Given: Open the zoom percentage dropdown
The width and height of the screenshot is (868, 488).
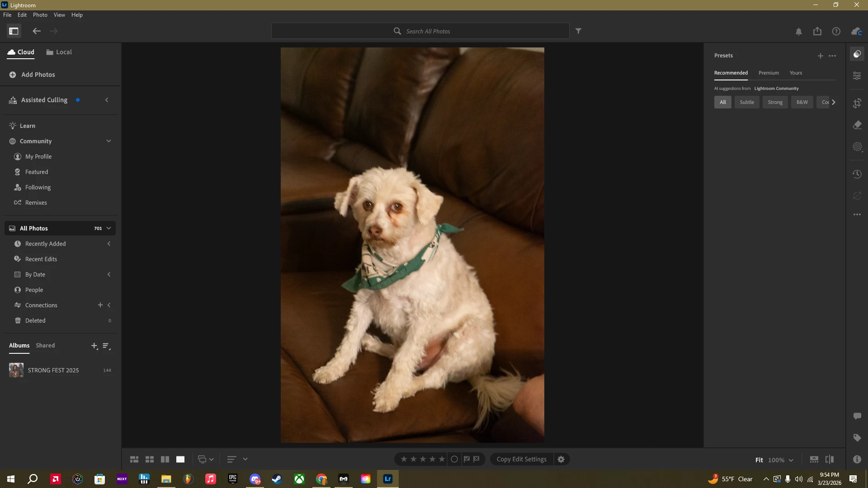Looking at the screenshot, I should point(791,460).
